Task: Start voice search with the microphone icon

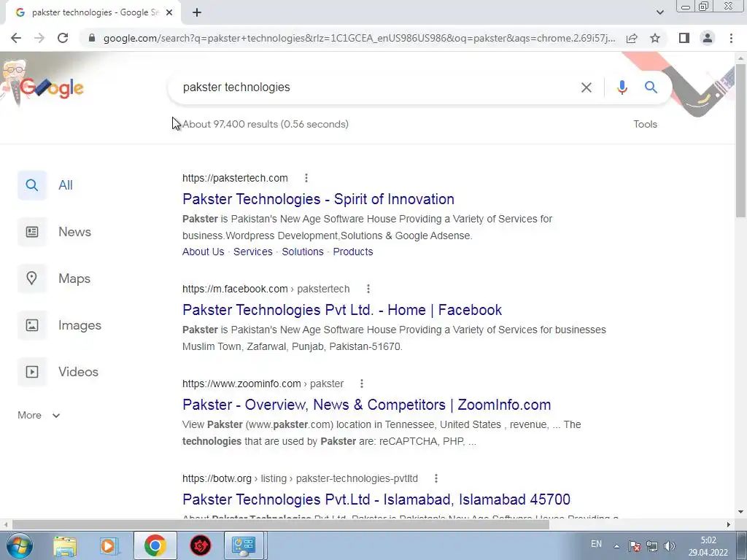Action: 622,87
